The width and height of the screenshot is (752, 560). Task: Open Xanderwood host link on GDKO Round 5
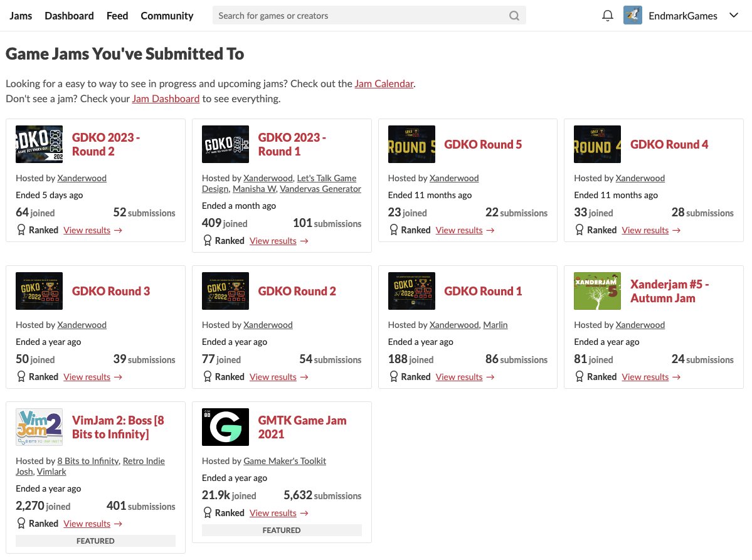[453, 178]
